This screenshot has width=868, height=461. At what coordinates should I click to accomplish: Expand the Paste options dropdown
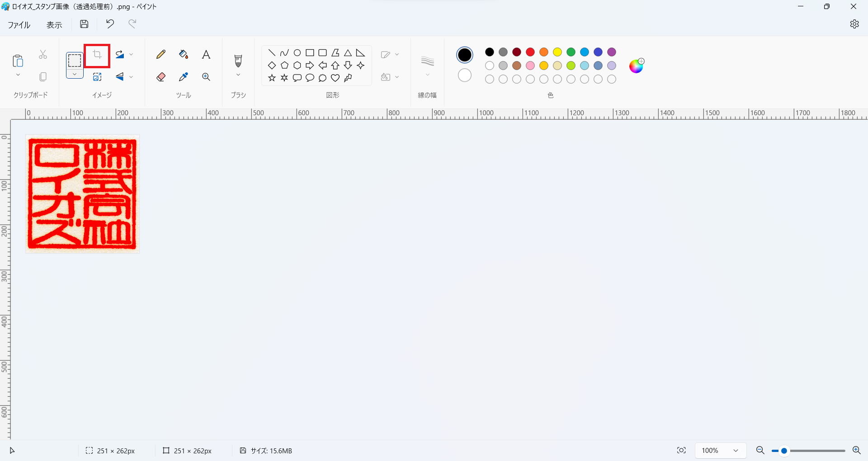(18, 75)
